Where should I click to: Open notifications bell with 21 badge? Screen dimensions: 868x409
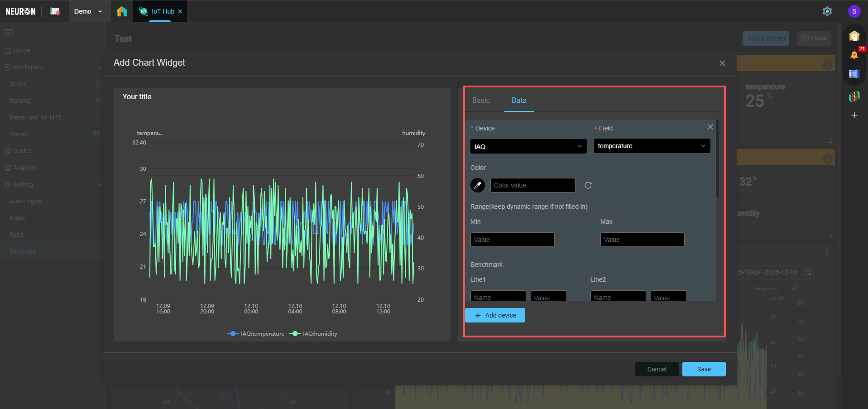coord(854,55)
